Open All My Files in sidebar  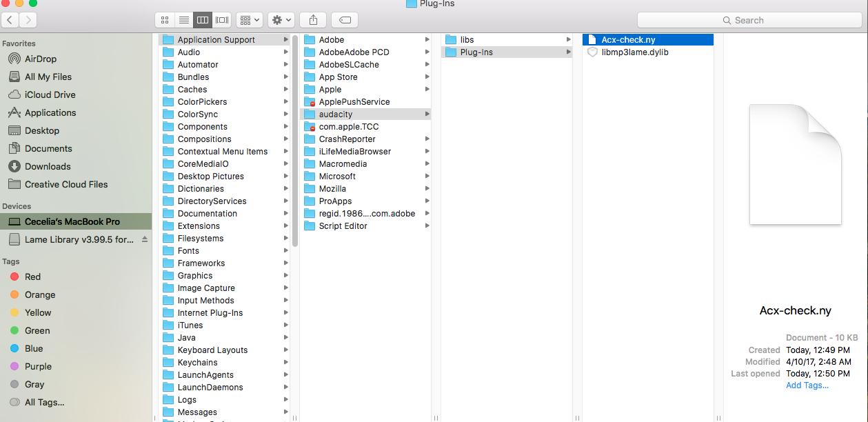coord(48,77)
